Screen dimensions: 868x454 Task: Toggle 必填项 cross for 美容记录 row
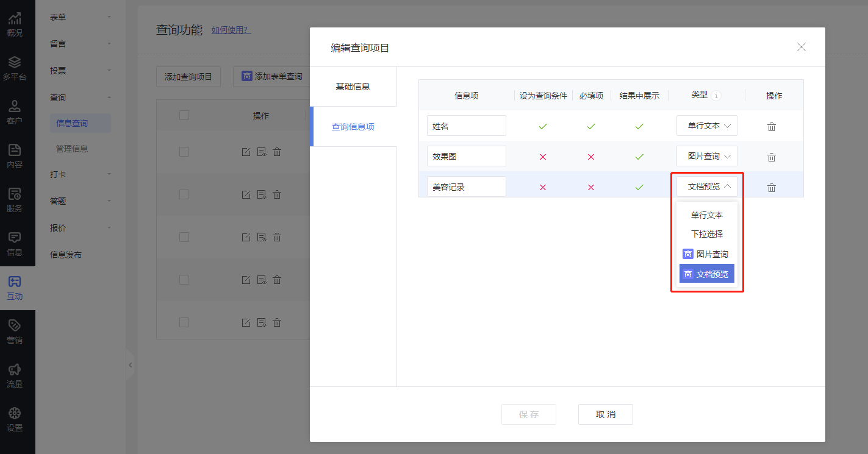[x=590, y=187]
